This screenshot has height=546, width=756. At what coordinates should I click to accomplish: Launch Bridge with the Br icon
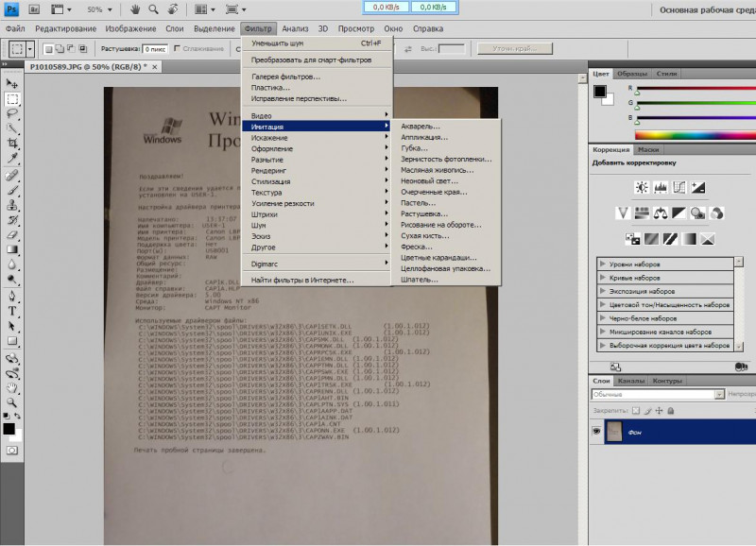coord(34,9)
